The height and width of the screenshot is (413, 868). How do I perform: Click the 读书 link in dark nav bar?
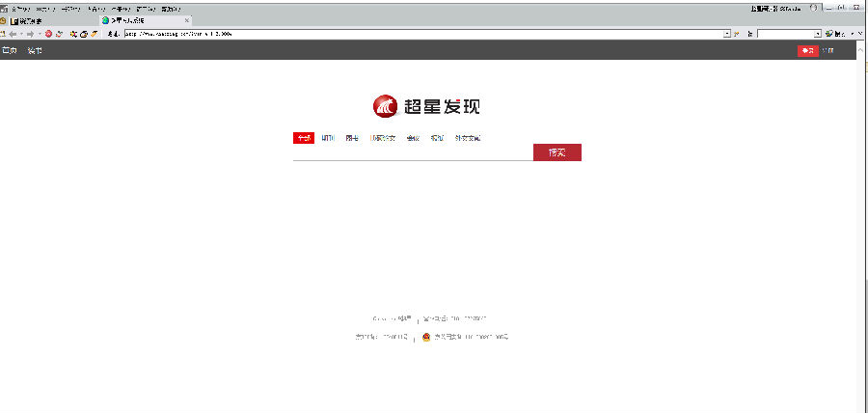pyautogui.click(x=35, y=51)
